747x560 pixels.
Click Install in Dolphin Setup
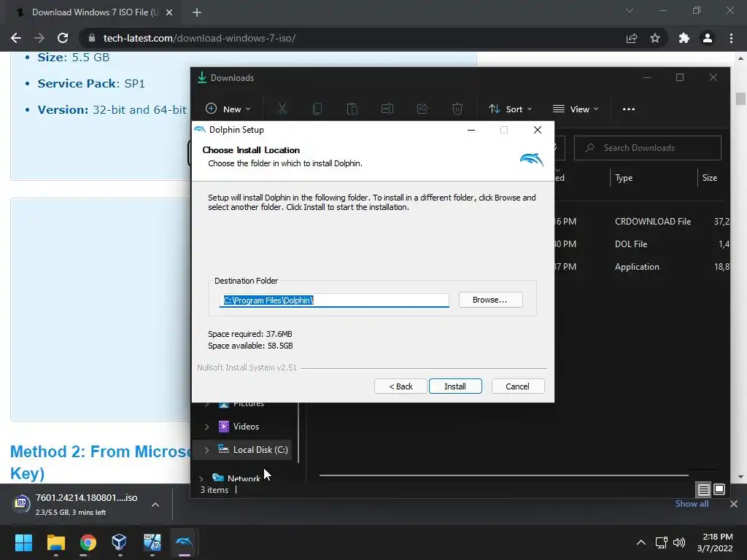click(455, 386)
